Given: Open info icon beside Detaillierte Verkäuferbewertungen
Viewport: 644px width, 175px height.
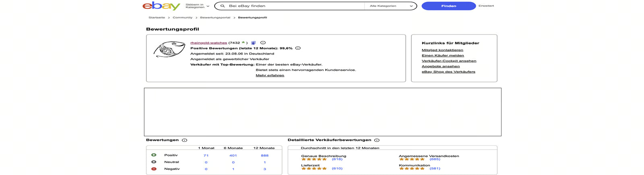Looking at the screenshot, I should coord(377,140).
